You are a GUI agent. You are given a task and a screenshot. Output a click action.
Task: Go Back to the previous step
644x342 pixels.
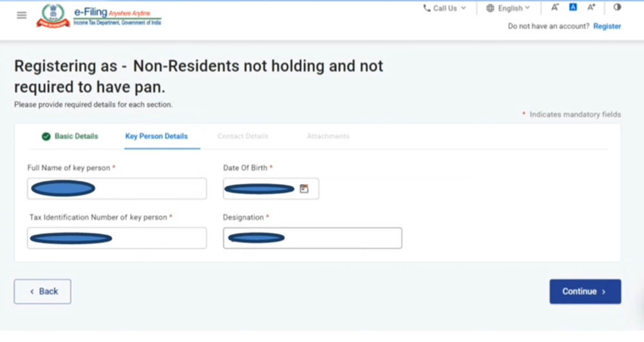pyautogui.click(x=43, y=291)
